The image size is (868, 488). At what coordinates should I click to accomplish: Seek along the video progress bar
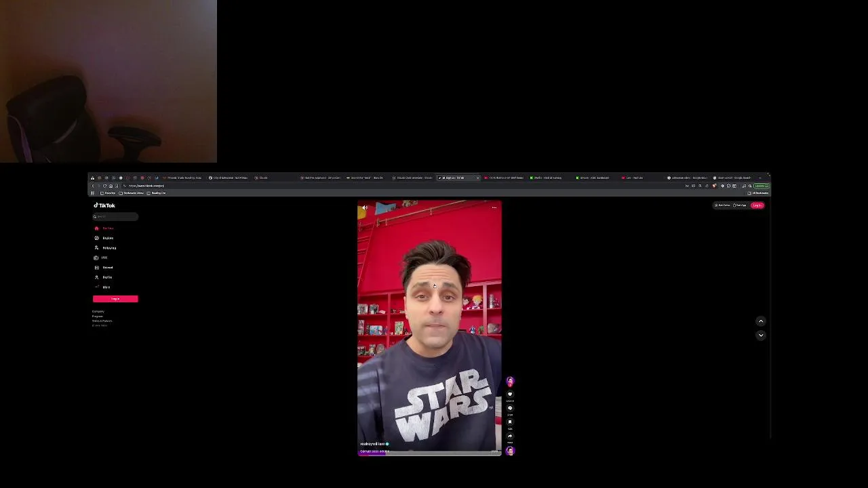point(429,454)
